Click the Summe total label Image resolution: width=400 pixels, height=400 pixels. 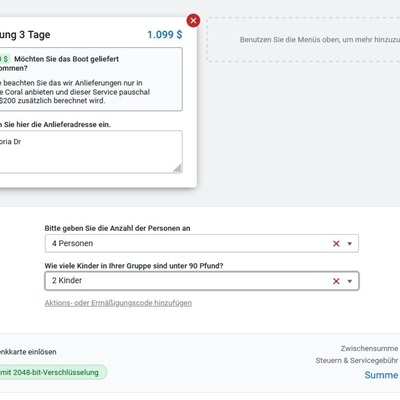381,375
